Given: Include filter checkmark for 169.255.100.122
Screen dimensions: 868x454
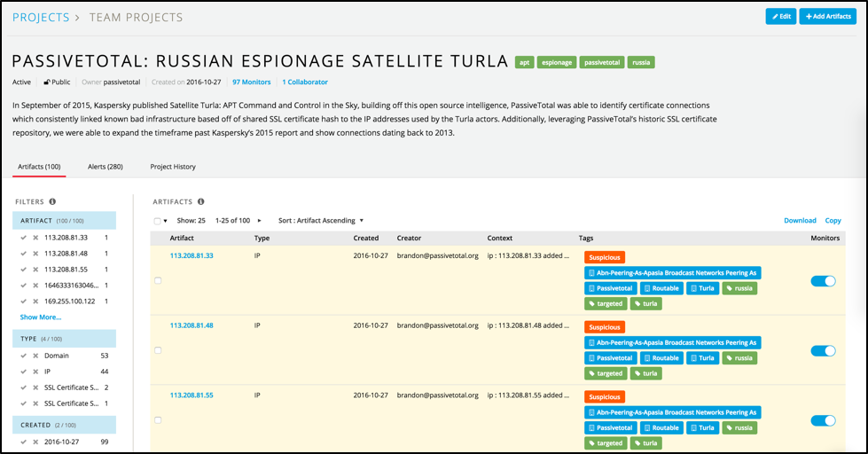Looking at the screenshot, I should pyautogui.click(x=23, y=301).
